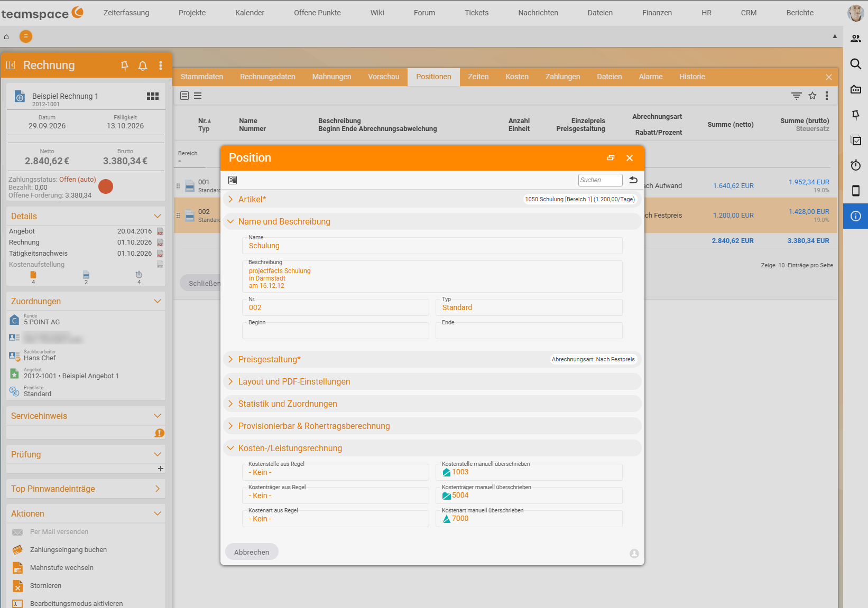This screenshot has height=608, width=868.
Task: Expand Statistik und Zuordnungen section
Action: [432, 404]
